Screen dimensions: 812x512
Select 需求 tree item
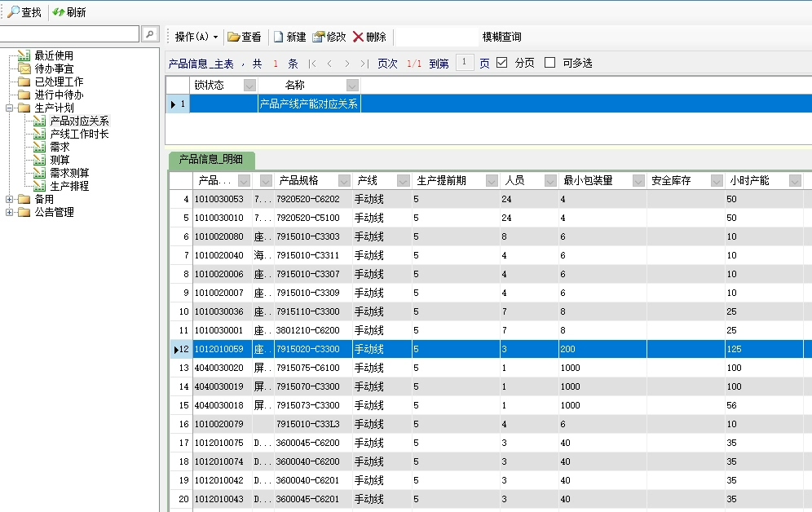(60, 147)
